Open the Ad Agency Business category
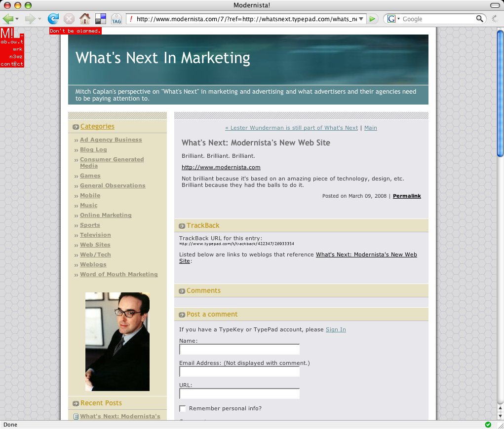504x429 pixels. pos(111,140)
